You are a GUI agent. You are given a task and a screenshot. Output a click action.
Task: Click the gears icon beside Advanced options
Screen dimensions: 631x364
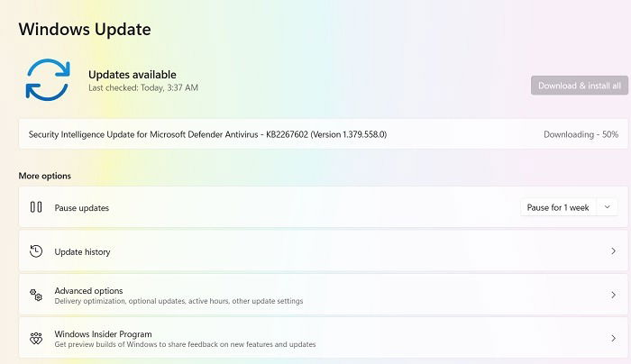tap(36, 295)
